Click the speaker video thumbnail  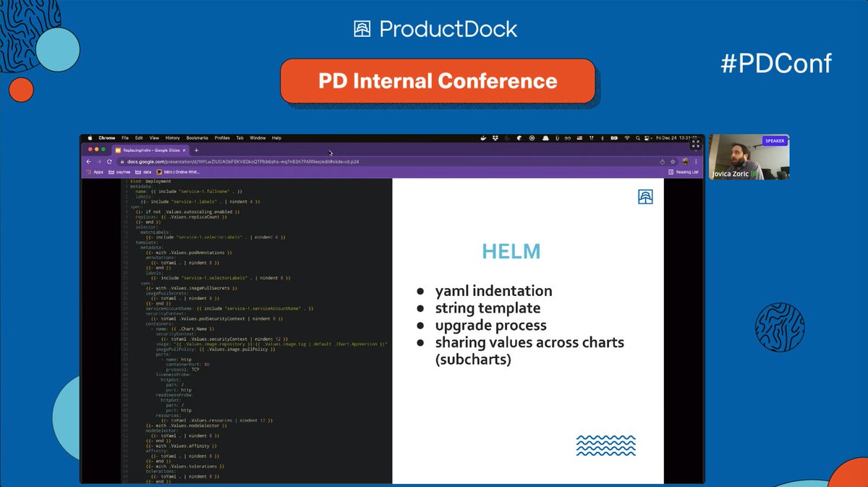[749, 157]
